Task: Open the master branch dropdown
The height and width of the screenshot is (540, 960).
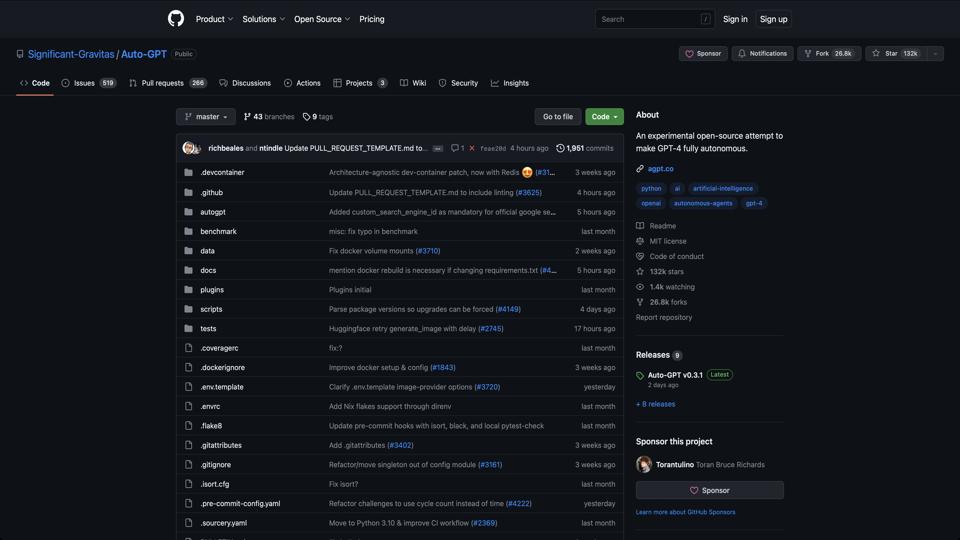Action: coord(206,117)
